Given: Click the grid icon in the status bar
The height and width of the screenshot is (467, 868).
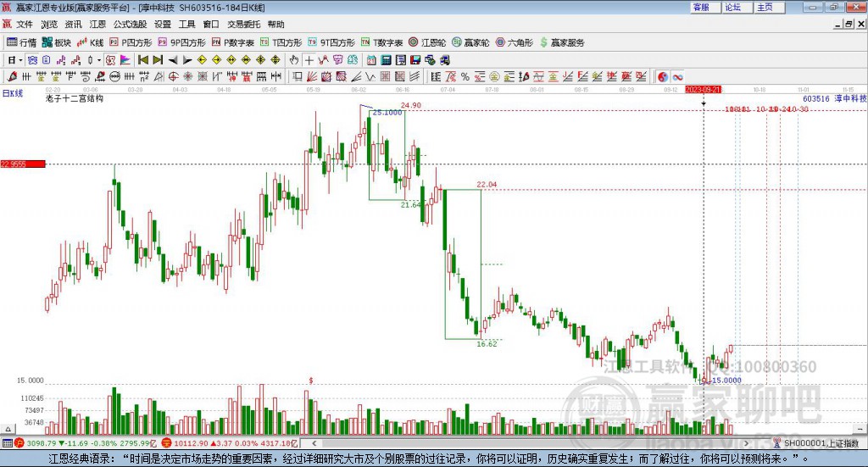Looking at the screenshot, I should [7, 443].
